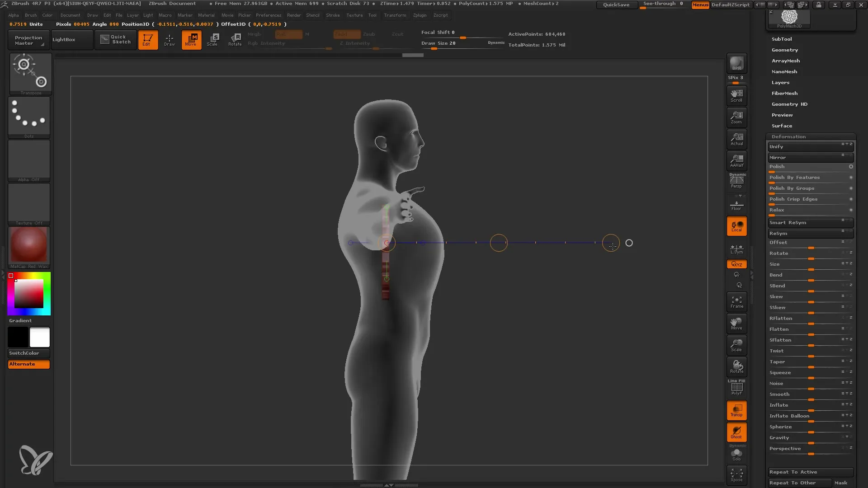Open the Stroke menu
868x488 pixels.
coord(333,15)
